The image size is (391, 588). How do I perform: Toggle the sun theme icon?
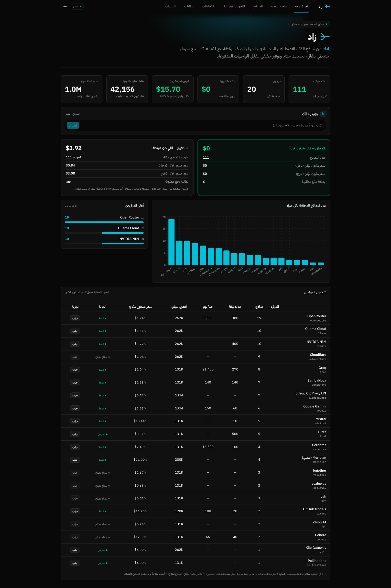pos(65,7)
